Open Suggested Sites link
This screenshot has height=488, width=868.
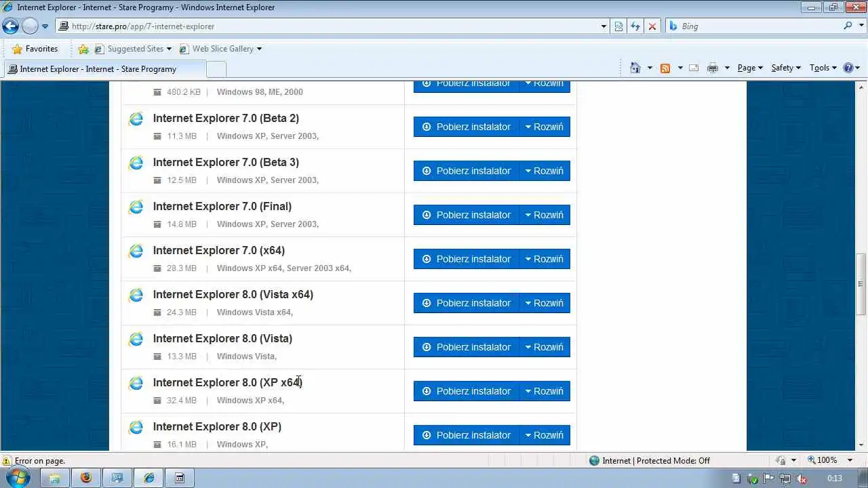point(133,49)
